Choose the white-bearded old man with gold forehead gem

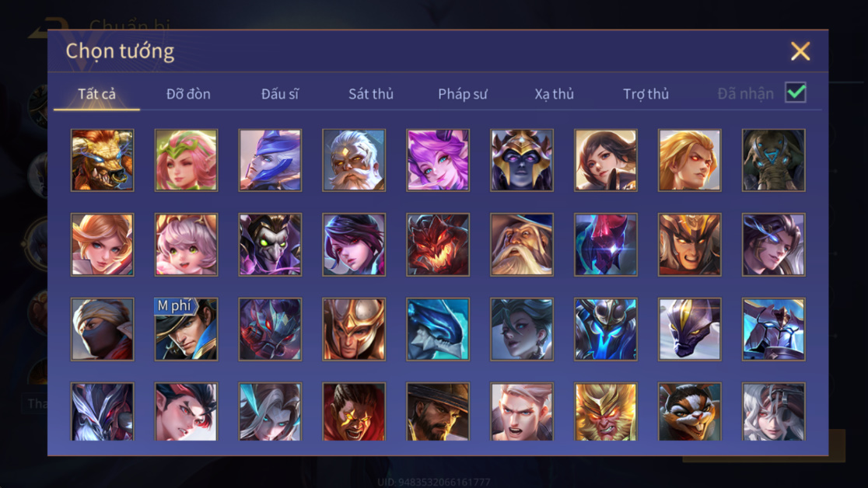click(354, 160)
